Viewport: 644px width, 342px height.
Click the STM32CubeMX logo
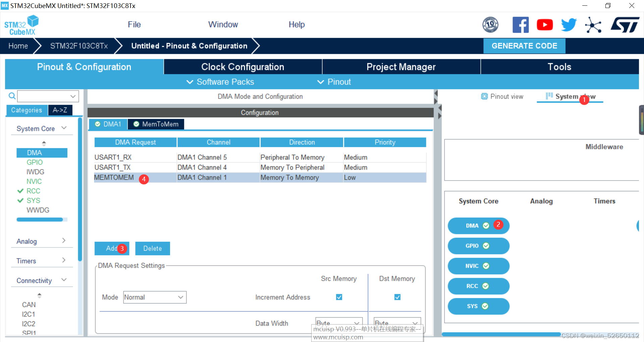click(21, 25)
